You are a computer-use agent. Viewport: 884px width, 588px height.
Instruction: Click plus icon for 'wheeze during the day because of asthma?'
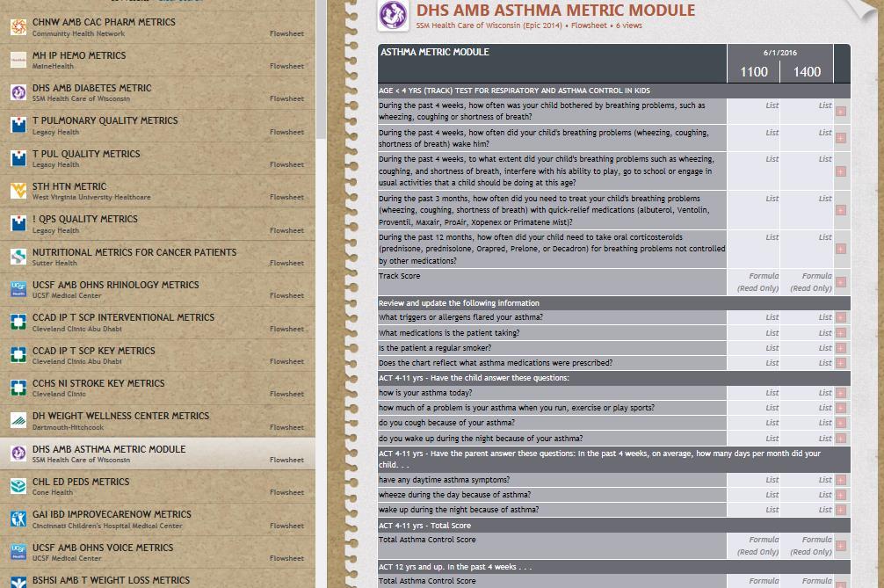coord(841,495)
